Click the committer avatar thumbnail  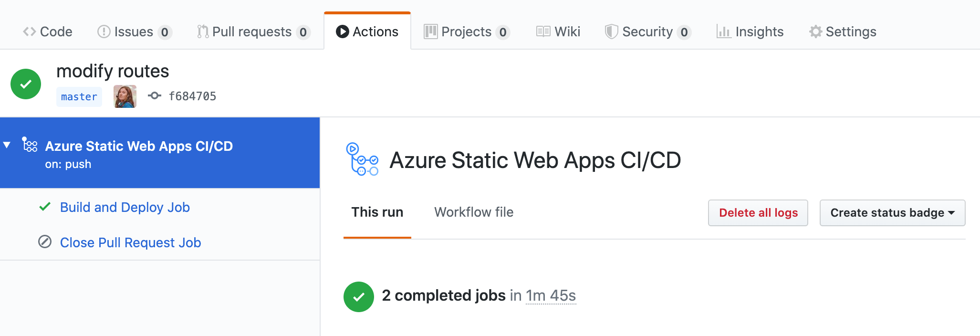pos(125,96)
